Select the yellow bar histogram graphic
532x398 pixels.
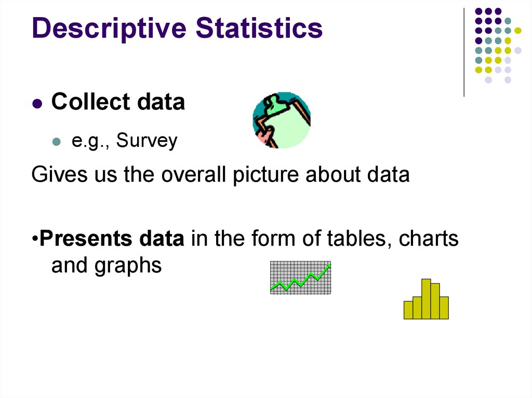point(426,299)
